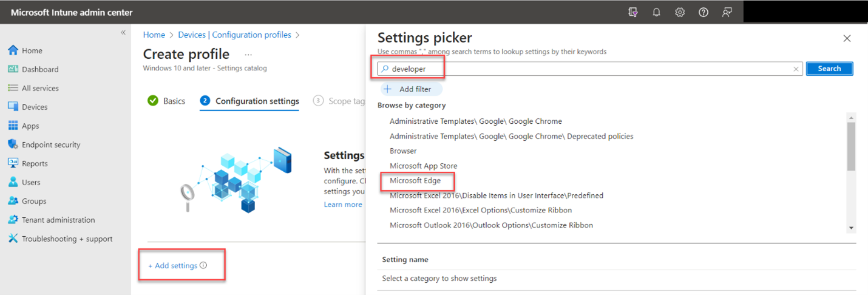The height and width of the screenshot is (295, 868).
Task: Click the blue Search button
Action: click(829, 69)
